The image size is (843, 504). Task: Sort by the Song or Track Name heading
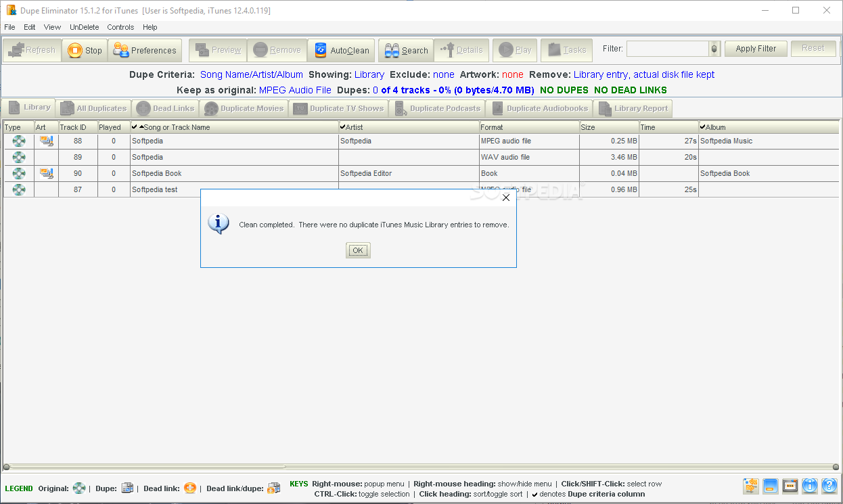point(235,127)
